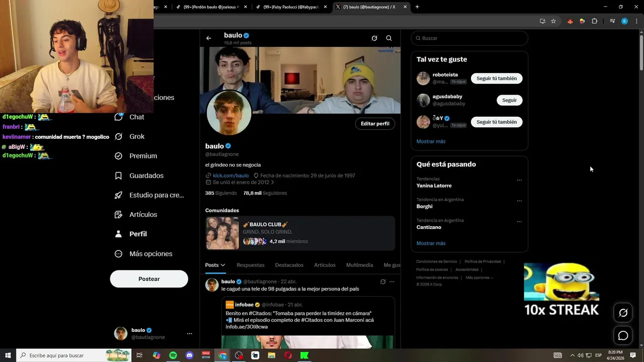644x362 pixels.
Task: Open Guardados bookmarks in the sidebar
Action: tap(139, 175)
